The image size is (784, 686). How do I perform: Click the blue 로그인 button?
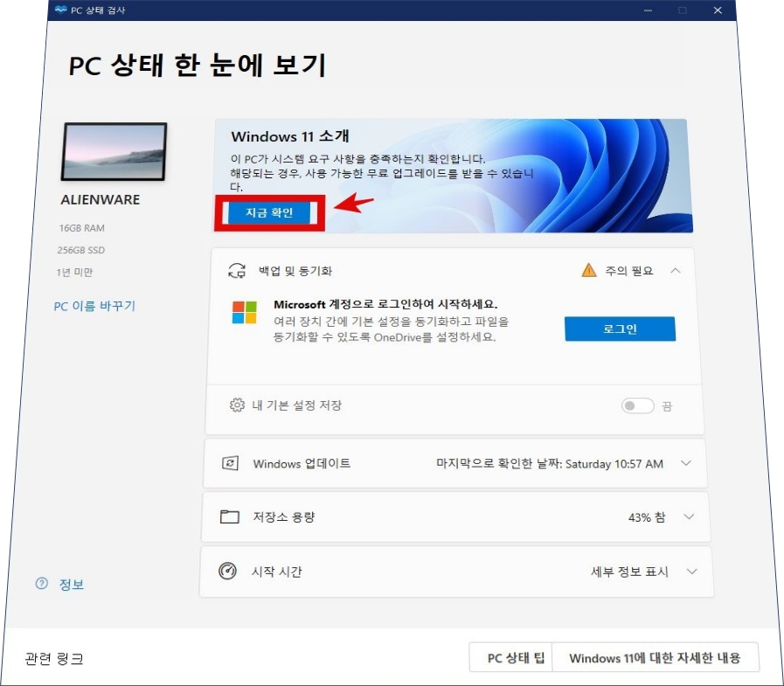pyautogui.click(x=620, y=329)
